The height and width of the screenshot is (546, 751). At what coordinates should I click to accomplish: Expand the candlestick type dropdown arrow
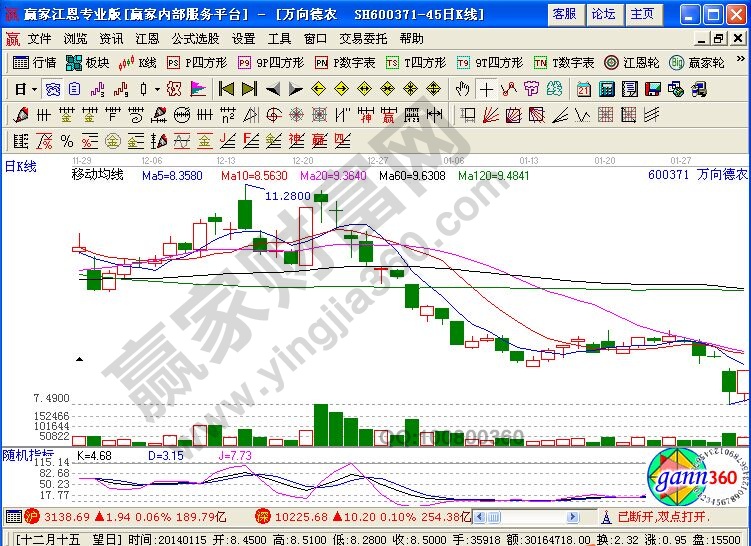click(x=157, y=88)
